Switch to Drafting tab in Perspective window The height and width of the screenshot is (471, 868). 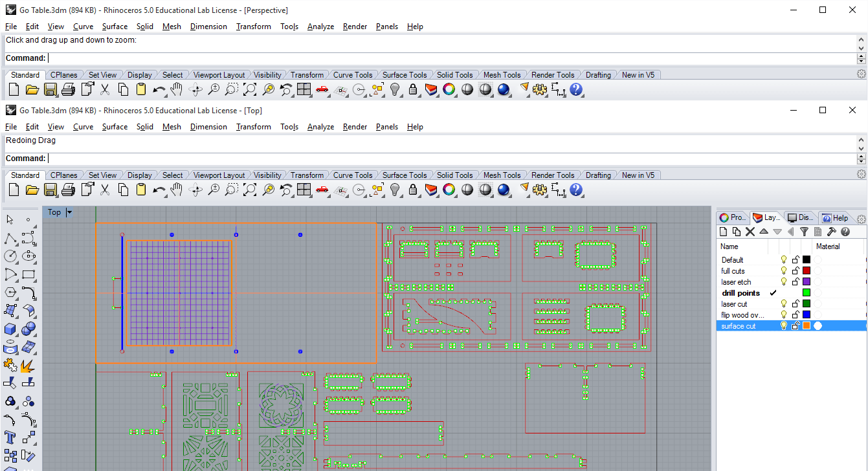(x=598, y=75)
